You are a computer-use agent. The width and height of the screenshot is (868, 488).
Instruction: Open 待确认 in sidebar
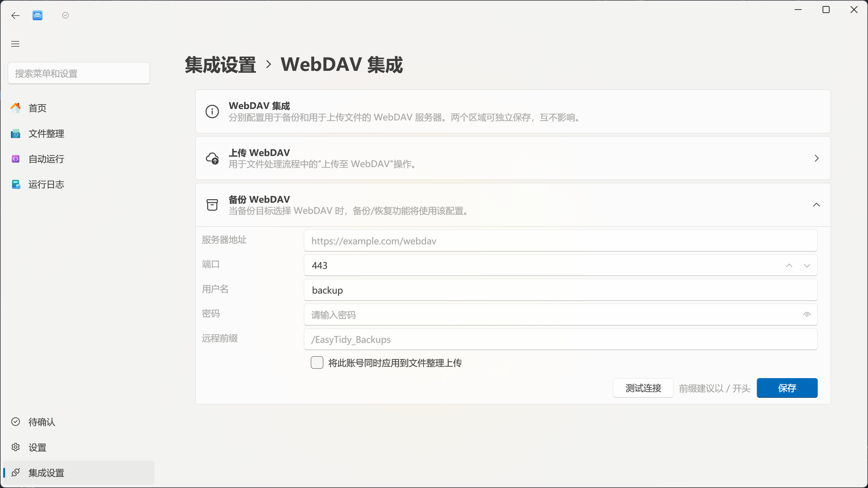(79, 422)
